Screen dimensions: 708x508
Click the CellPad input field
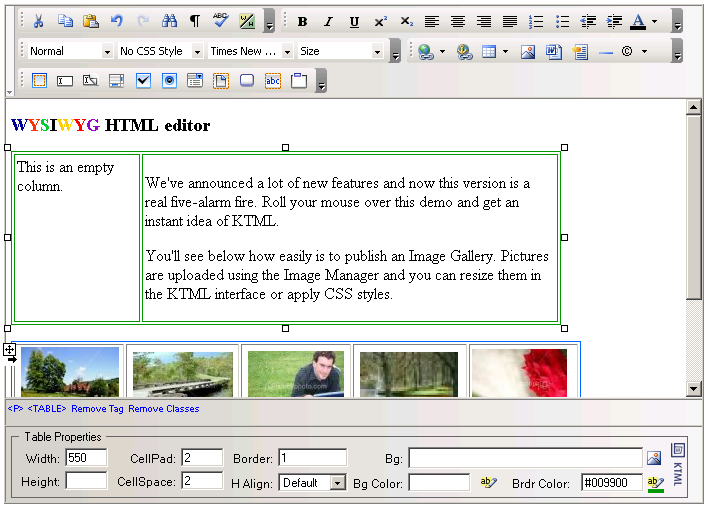202,457
